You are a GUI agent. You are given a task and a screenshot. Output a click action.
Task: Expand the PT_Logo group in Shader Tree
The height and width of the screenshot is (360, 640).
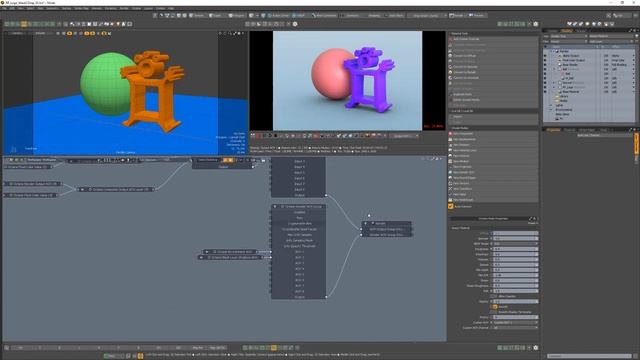pyautogui.click(x=555, y=87)
